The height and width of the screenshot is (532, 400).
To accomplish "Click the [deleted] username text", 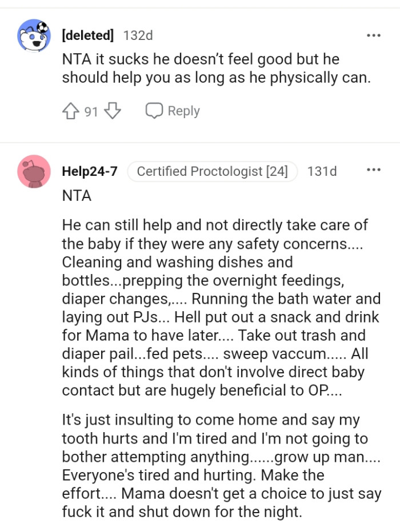I will tap(87, 35).
